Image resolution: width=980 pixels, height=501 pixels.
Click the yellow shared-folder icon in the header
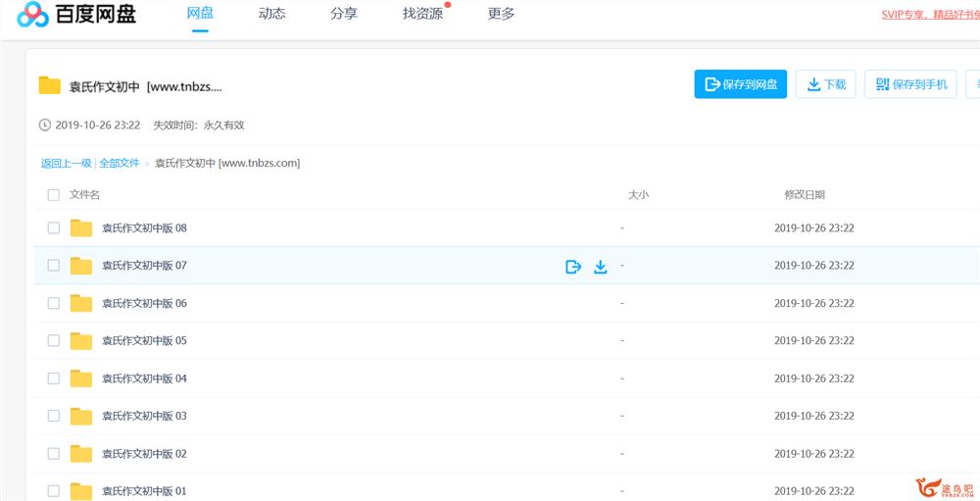pos(49,85)
